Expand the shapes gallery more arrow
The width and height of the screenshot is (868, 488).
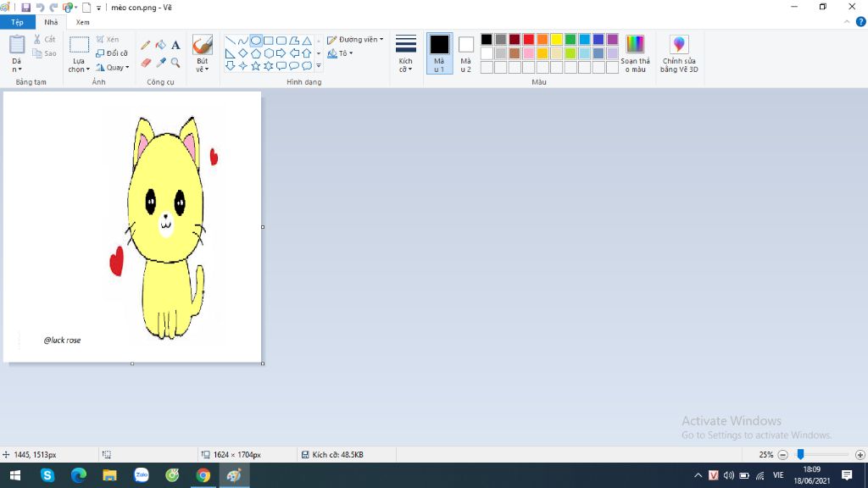tap(319, 66)
